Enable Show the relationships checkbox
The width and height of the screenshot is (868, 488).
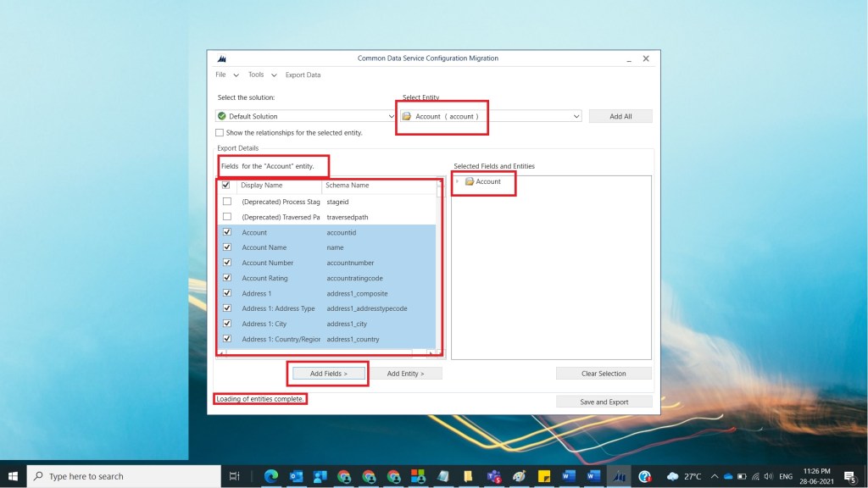click(220, 133)
